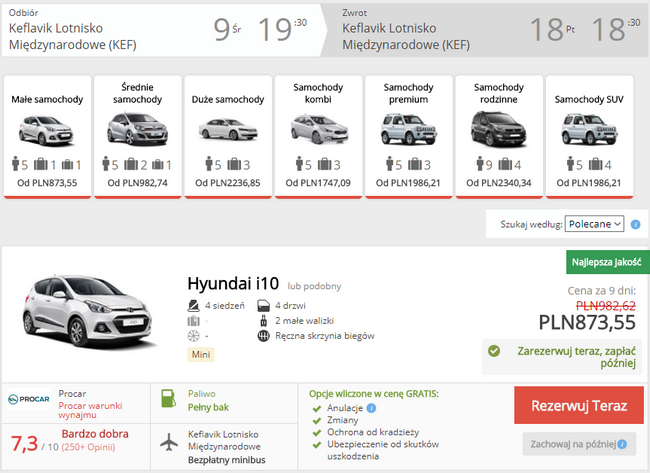This screenshot has width=650, height=473.
Task: Click the Hyundai i10 car image
Action: point(88,311)
